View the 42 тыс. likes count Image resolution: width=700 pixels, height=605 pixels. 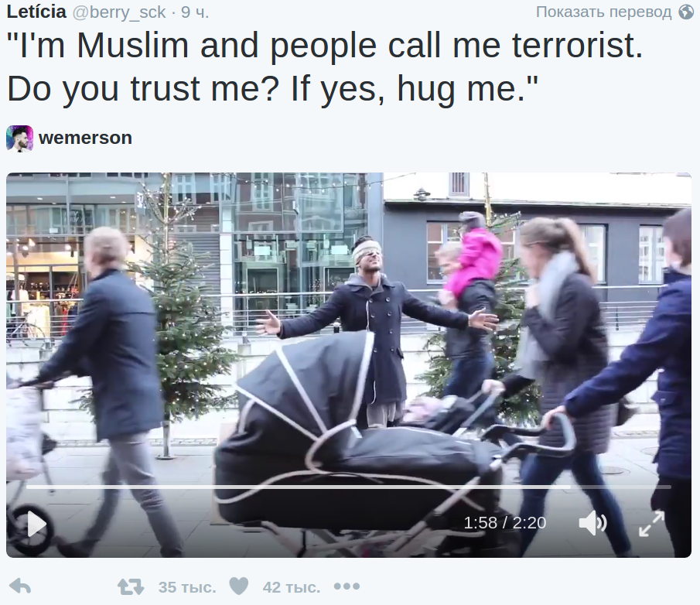pyautogui.click(x=292, y=587)
